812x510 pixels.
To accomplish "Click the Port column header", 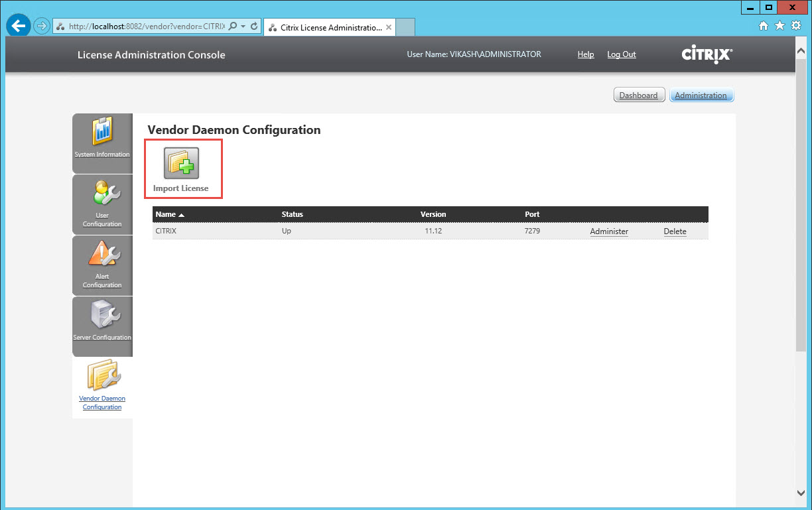I will point(532,214).
